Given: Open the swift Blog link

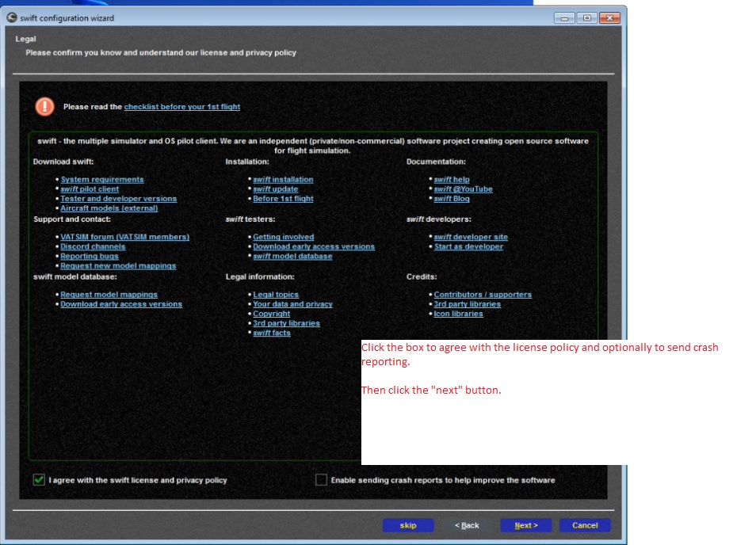Looking at the screenshot, I should (451, 199).
